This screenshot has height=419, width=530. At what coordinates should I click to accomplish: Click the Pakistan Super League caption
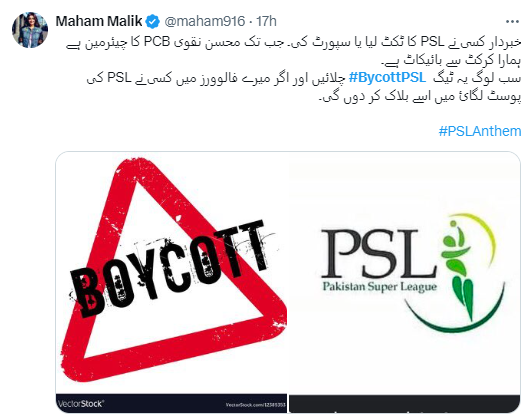coord(380,287)
